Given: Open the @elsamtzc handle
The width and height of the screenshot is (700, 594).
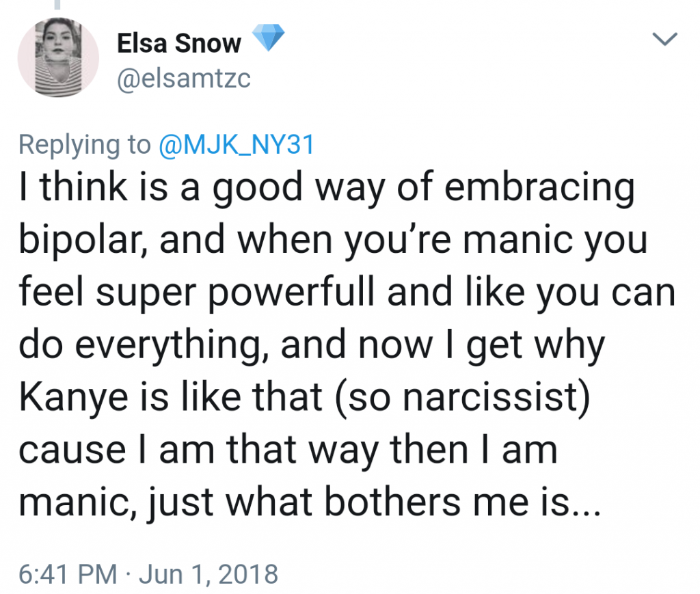Looking at the screenshot, I should pyautogui.click(x=184, y=79).
